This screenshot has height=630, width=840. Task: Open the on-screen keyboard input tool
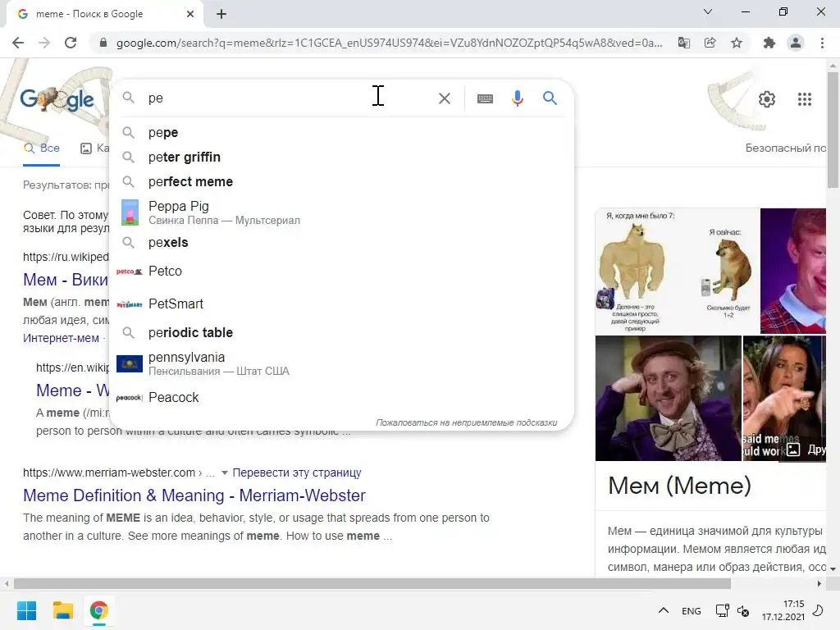(x=485, y=98)
